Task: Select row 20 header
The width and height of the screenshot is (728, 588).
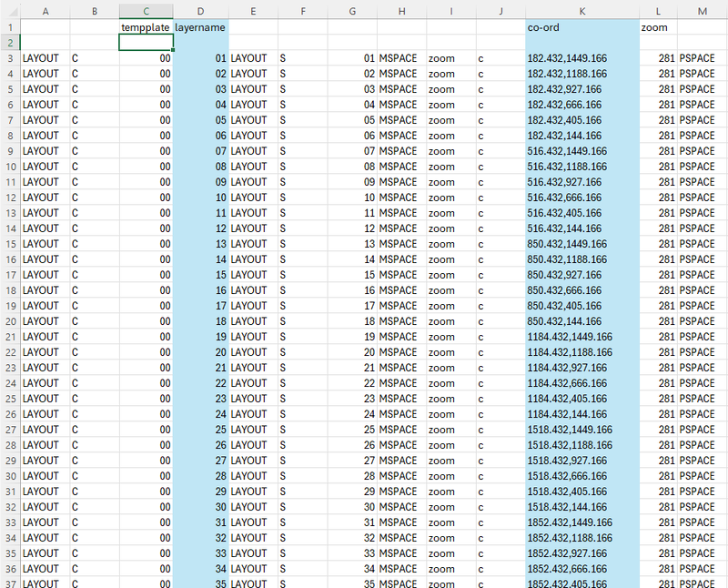Action: [10, 321]
